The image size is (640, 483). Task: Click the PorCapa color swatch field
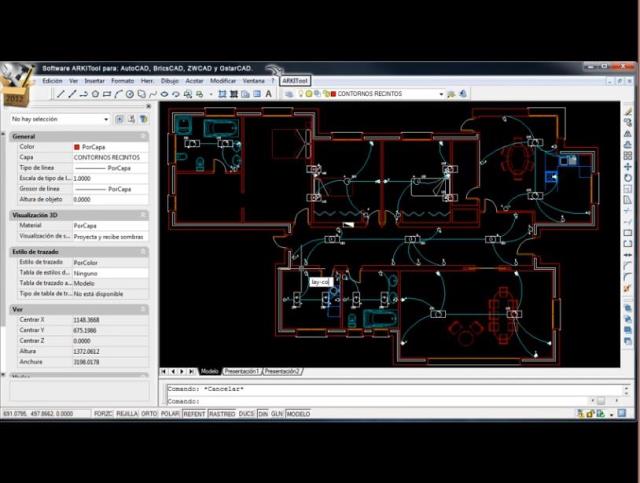click(x=110, y=147)
